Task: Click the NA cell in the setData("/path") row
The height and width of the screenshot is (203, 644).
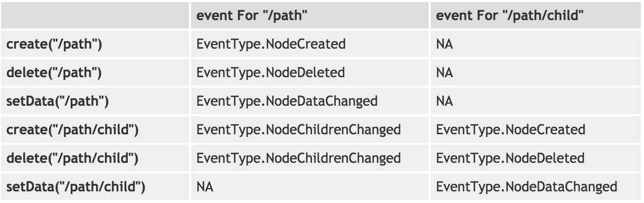Action: tap(444, 101)
